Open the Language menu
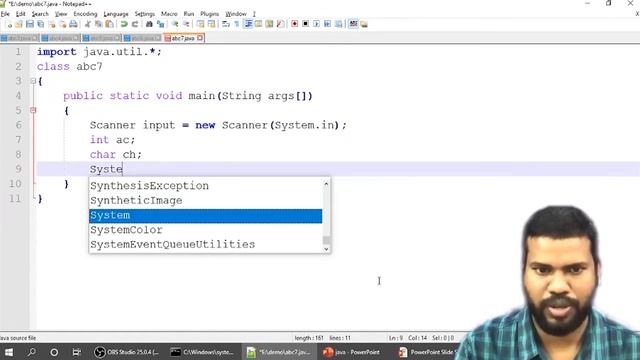 click(x=116, y=14)
